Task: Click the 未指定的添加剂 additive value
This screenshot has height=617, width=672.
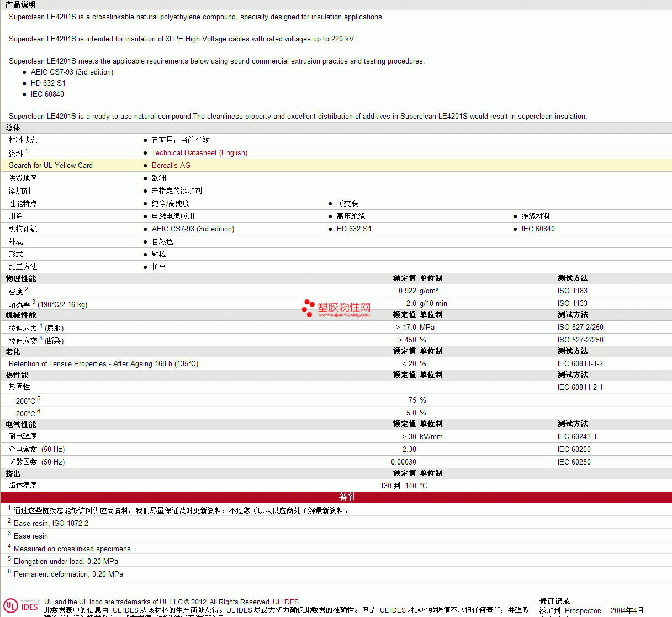Action: pos(177,191)
